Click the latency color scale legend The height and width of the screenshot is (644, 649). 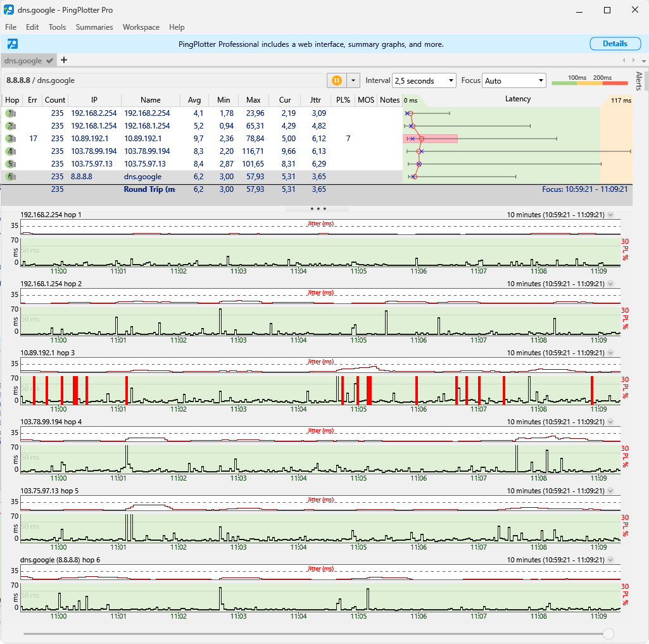[589, 80]
